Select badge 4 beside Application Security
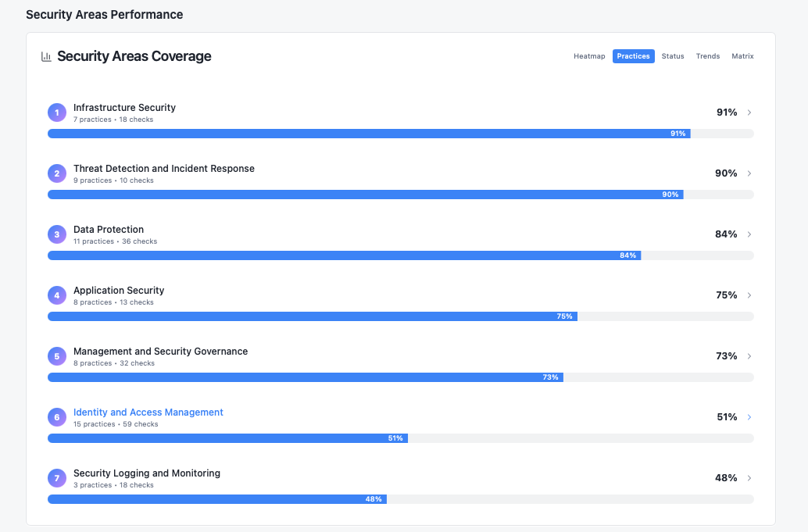Viewport: 808px width, 532px height. [x=56, y=295]
